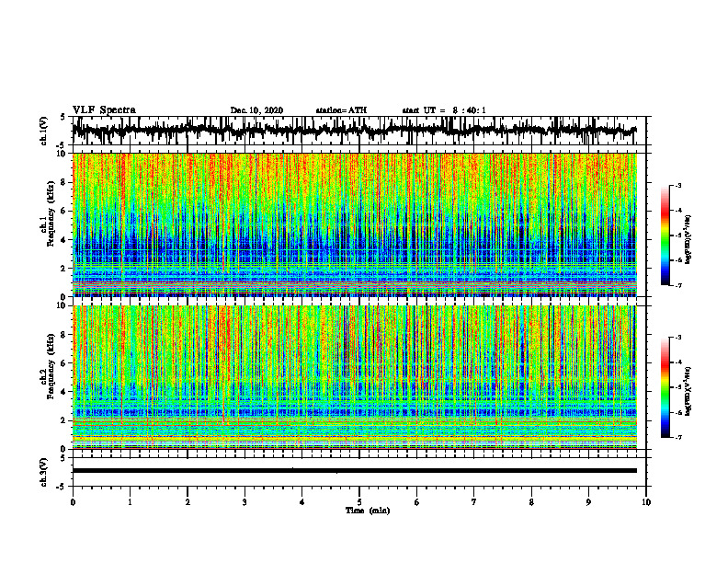Click the "-3" value on ch.2 color bar

click(677, 338)
